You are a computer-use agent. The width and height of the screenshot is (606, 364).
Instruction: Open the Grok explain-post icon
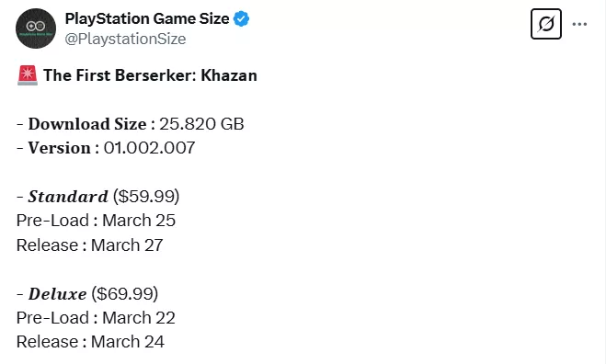(x=545, y=24)
